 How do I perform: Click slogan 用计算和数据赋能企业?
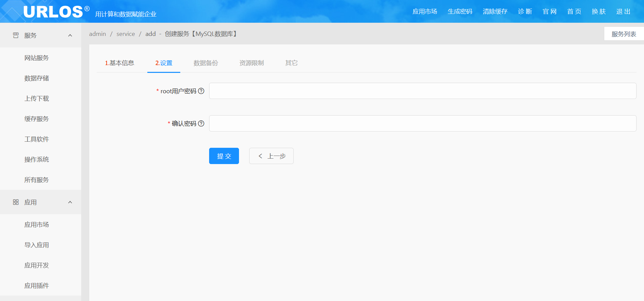coord(126,14)
